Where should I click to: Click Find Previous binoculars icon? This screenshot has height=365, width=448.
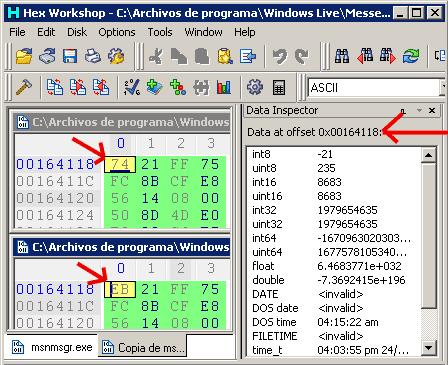click(365, 56)
